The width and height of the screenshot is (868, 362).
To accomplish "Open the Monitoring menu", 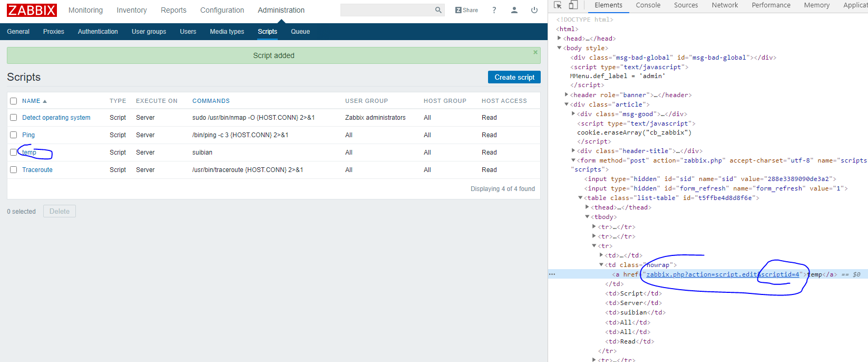I will click(85, 10).
